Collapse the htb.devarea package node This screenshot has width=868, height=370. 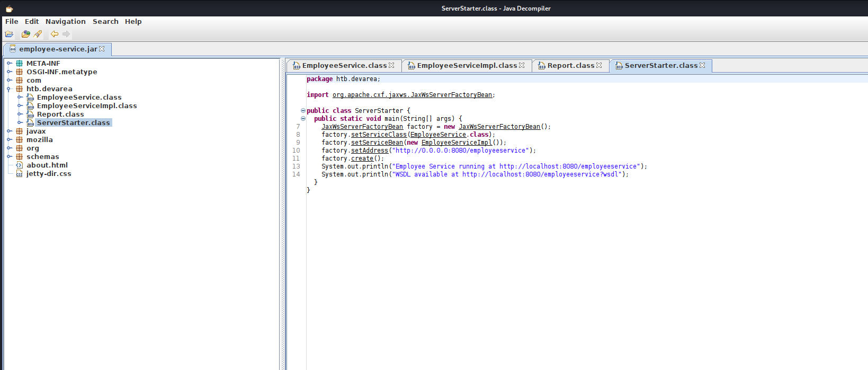click(9, 89)
